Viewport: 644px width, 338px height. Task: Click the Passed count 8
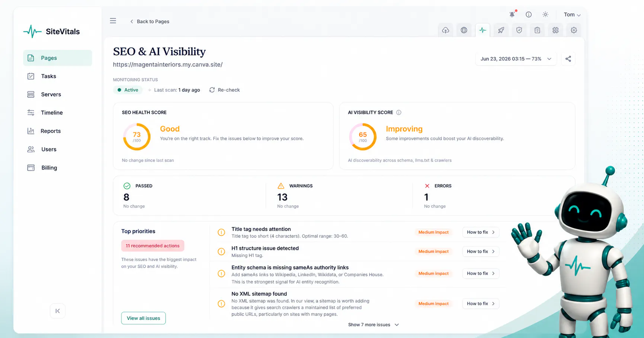coord(126,197)
